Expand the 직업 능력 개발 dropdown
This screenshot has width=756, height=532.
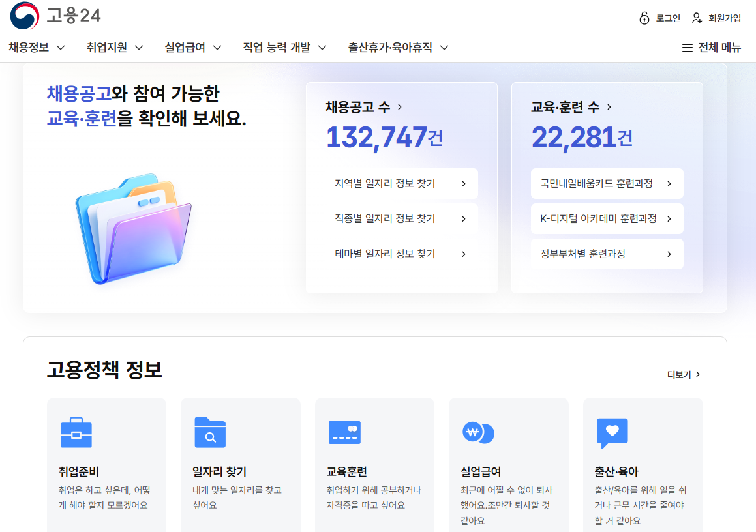pyautogui.click(x=284, y=47)
